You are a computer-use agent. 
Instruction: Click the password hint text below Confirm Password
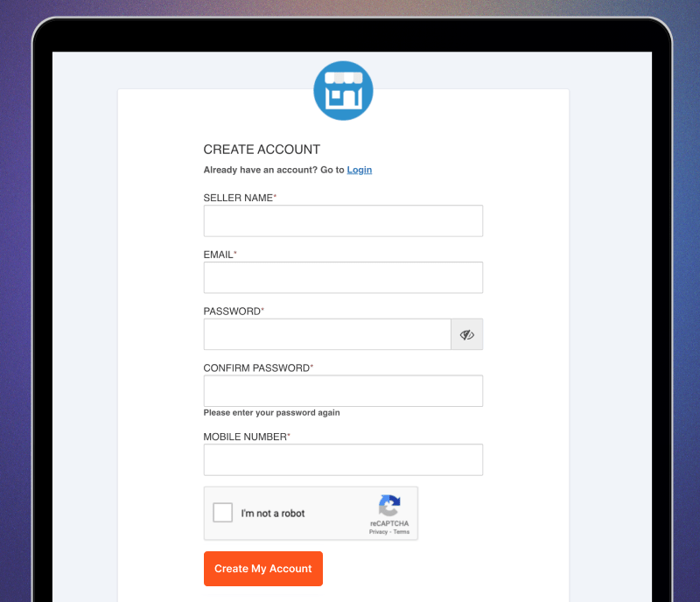[271, 412]
